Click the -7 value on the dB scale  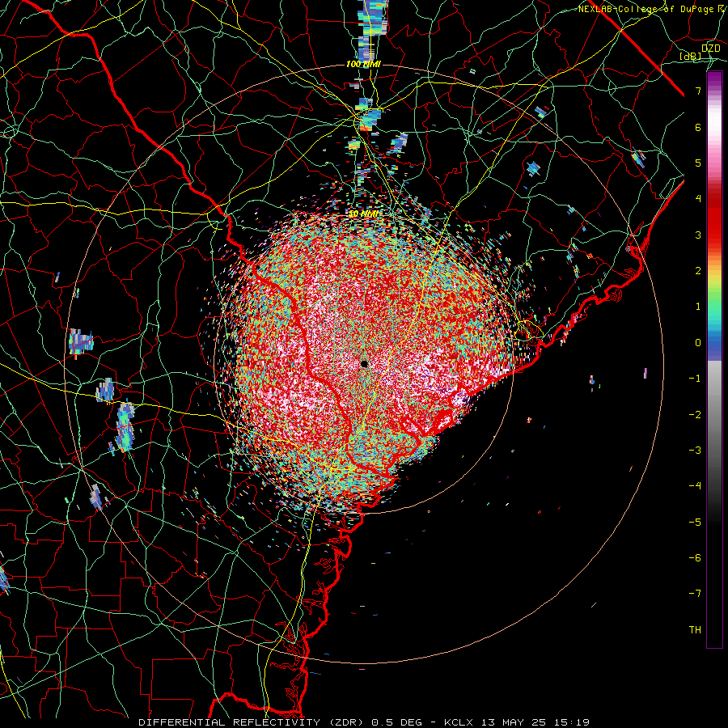(x=695, y=594)
